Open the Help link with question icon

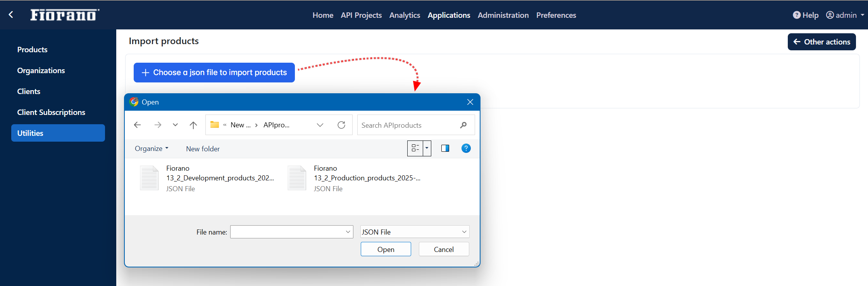806,15
